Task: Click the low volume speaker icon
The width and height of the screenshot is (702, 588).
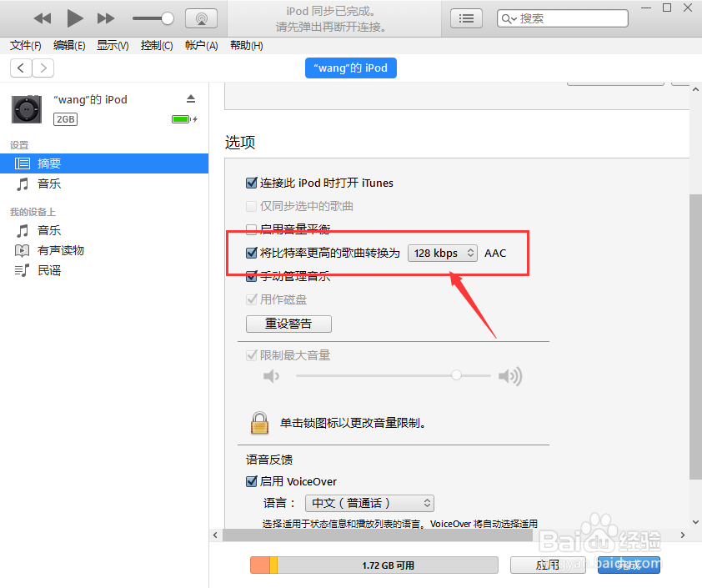Action: (271, 375)
